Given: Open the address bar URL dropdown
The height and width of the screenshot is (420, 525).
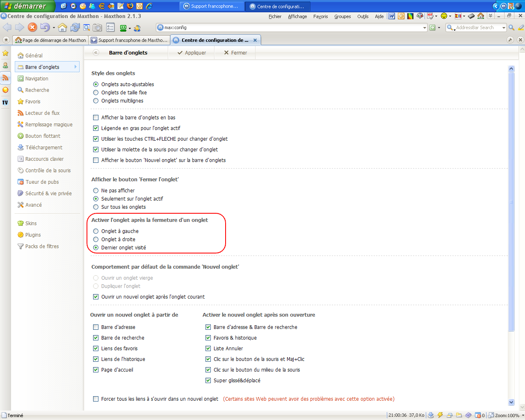Looking at the screenshot, I should click(425, 27).
